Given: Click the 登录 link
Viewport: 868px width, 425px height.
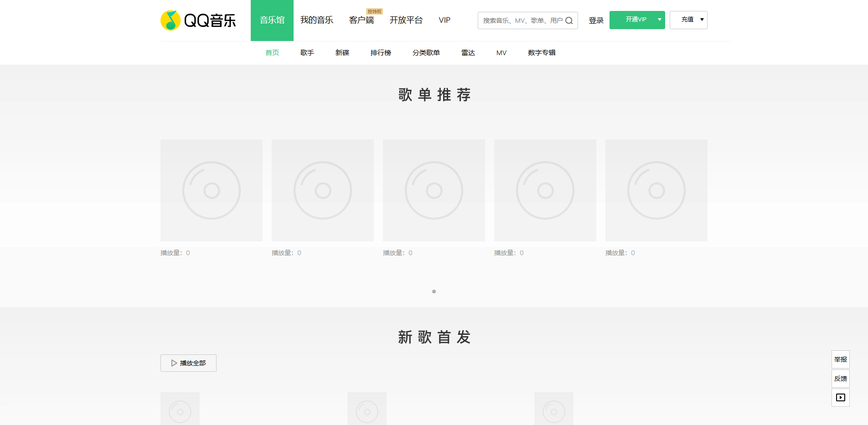Looking at the screenshot, I should [596, 20].
